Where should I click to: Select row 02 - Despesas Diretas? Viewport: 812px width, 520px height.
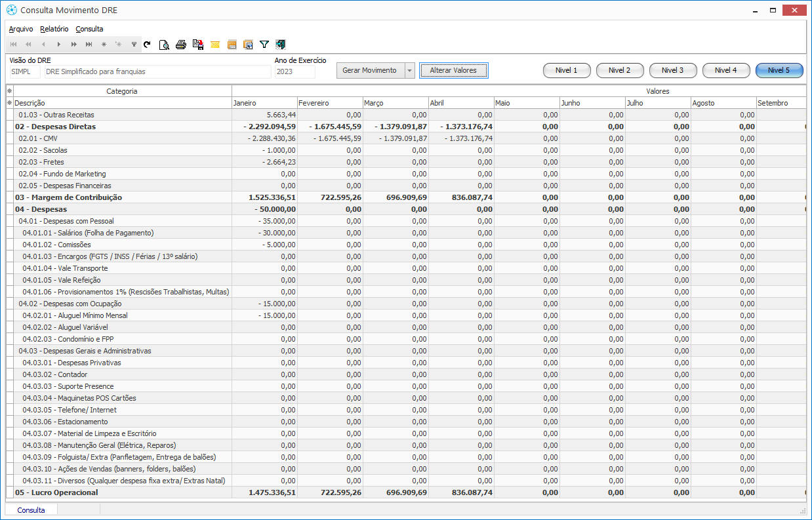point(406,127)
